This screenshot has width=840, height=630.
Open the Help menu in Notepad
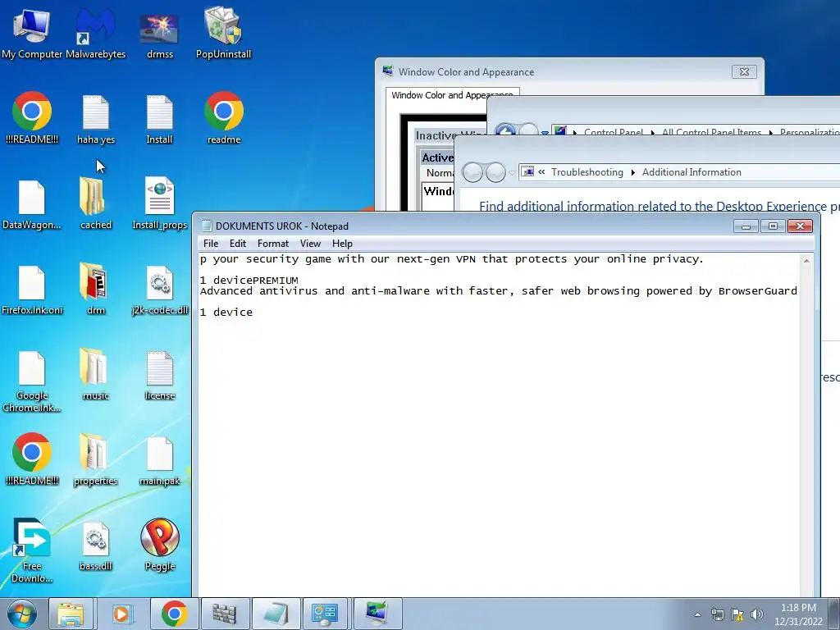click(x=342, y=243)
